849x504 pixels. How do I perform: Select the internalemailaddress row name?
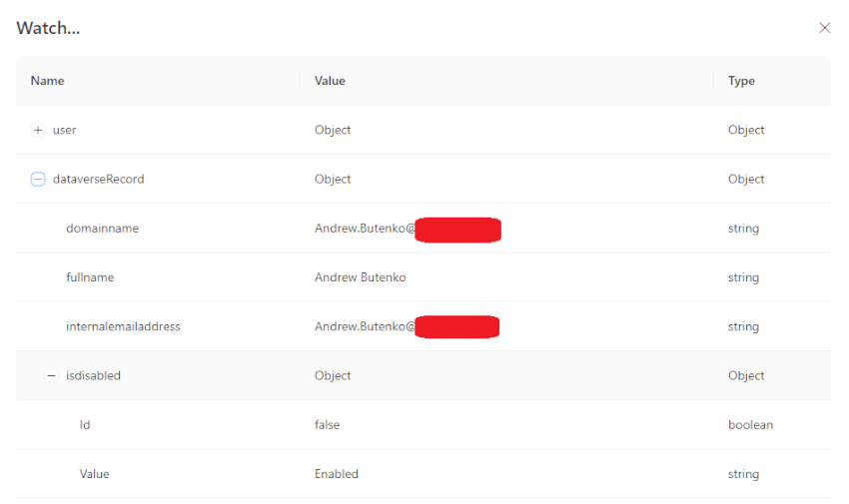pos(123,326)
